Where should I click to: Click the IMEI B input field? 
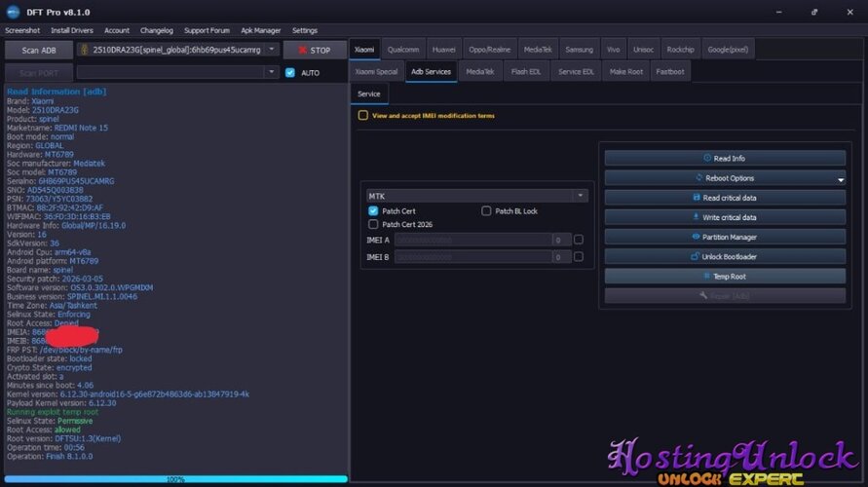(473, 257)
